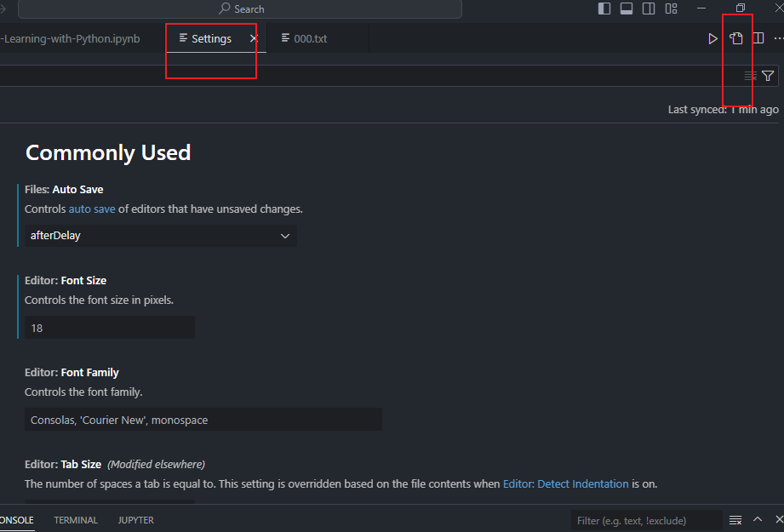This screenshot has height=532, width=784.
Task: Toggle the Secondary Side Bar visibility
Action: click(649, 9)
